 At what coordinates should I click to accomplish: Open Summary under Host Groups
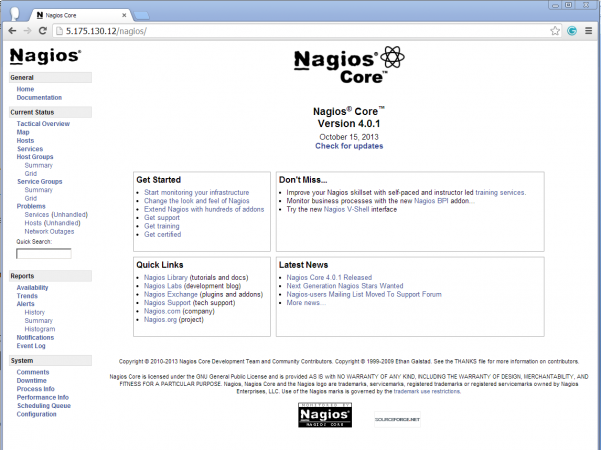(x=39, y=165)
